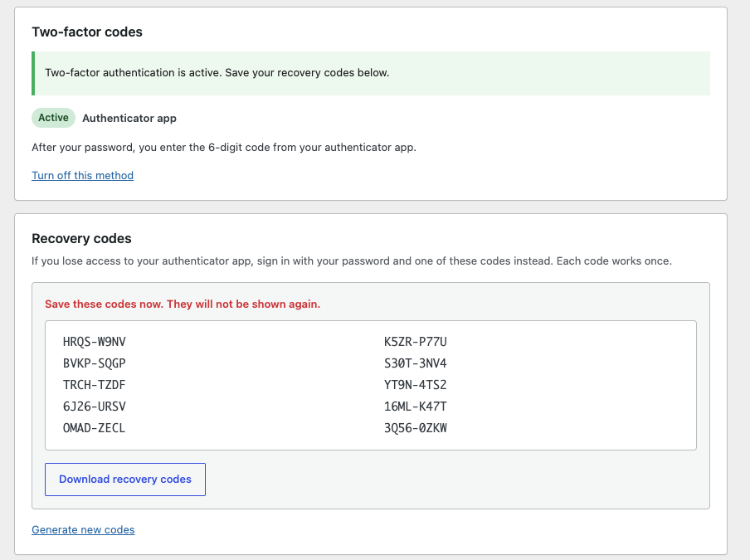Image resolution: width=750 pixels, height=560 pixels.
Task: Click the Two-factor codes heading
Action: 87,32
